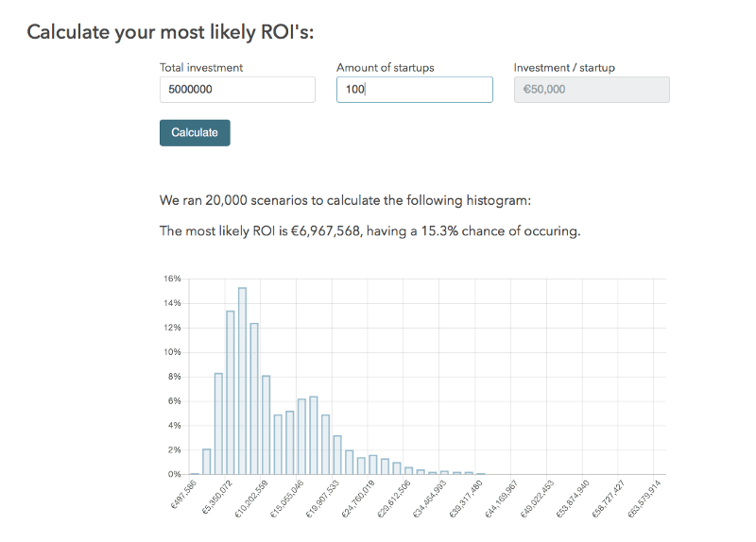Focus the Amount of startups field

coord(414,90)
